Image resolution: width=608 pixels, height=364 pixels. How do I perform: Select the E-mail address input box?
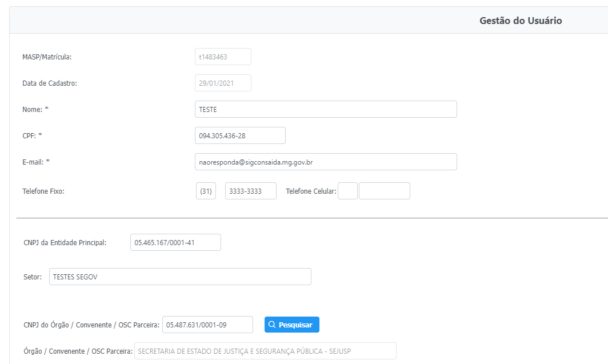pyautogui.click(x=326, y=162)
